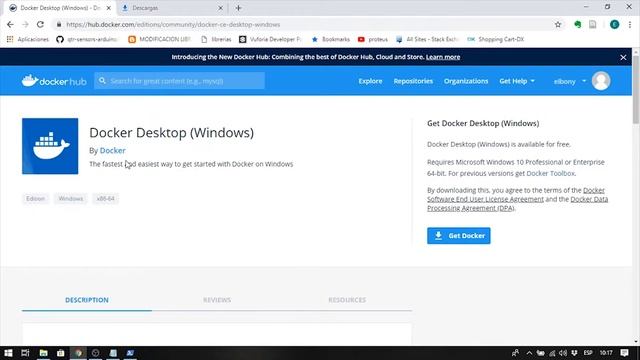
Task: Select the DESCRIPTION tab
Action: 87,300
